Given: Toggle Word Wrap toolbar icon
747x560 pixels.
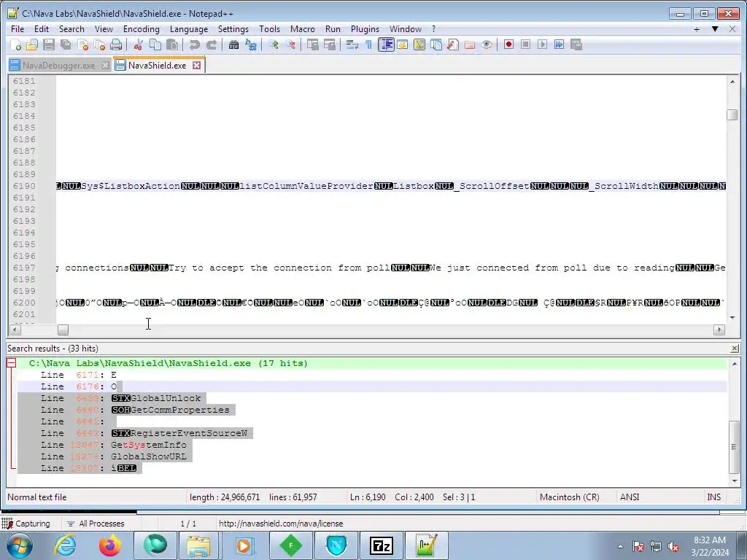Looking at the screenshot, I should point(352,44).
